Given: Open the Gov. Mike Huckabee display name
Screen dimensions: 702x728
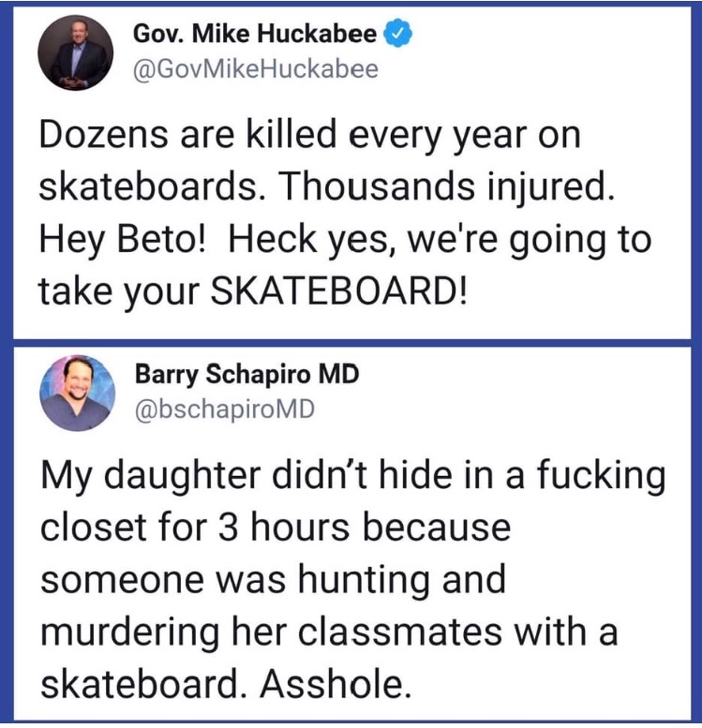Looking at the screenshot, I should [x=255, y=36].
